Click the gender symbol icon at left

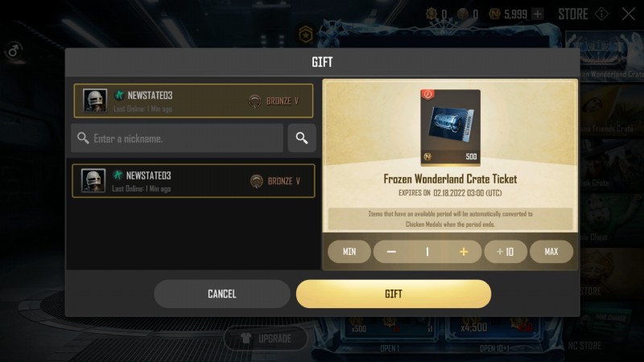tap(14, 51)
